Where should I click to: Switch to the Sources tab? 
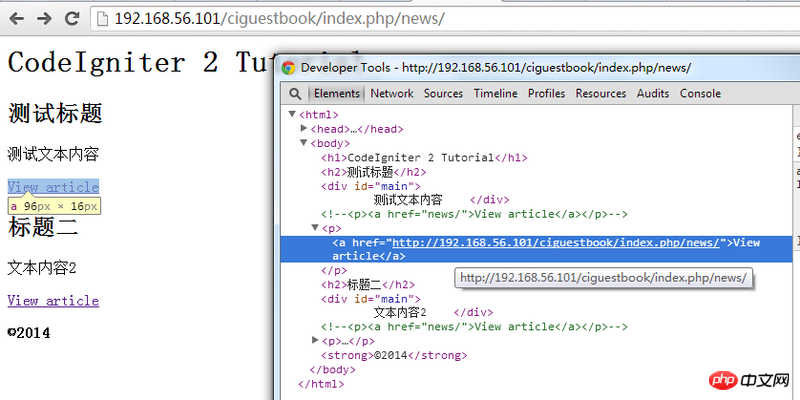click(443, 93)
